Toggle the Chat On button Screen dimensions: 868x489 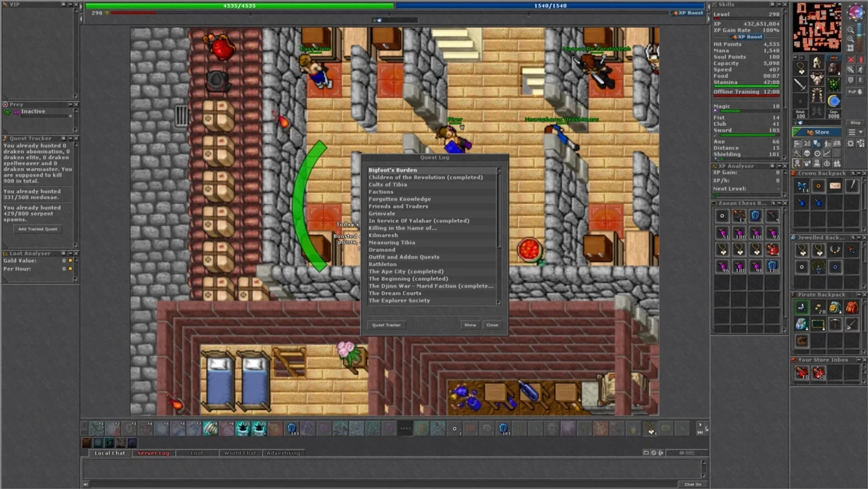[x=693, y=484]
